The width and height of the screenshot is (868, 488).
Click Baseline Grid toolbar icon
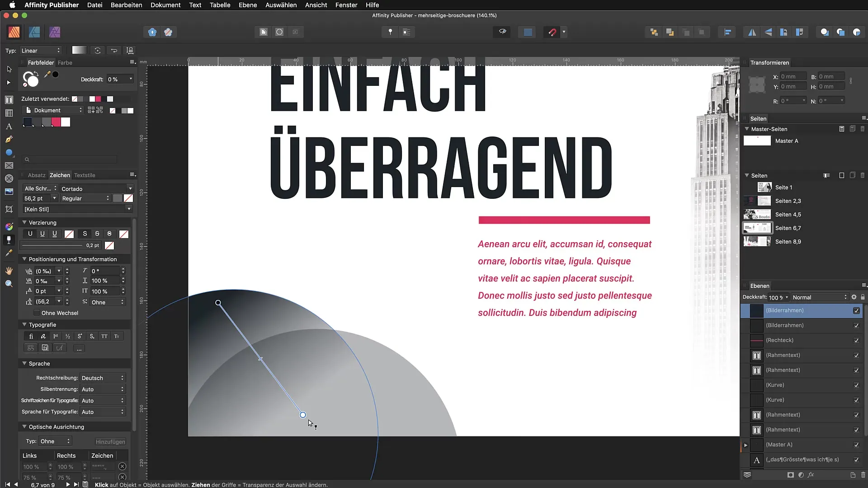point(528,32)
